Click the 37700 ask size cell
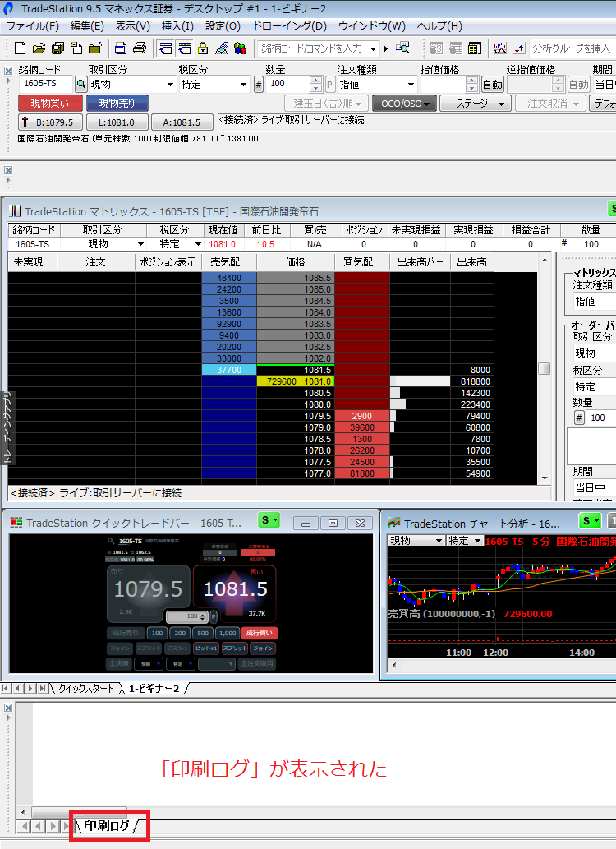 click(229, 370)
